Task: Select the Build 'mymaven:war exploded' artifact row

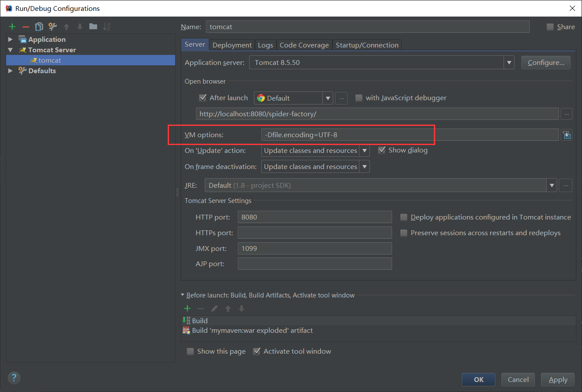Action: click(378, 330)
